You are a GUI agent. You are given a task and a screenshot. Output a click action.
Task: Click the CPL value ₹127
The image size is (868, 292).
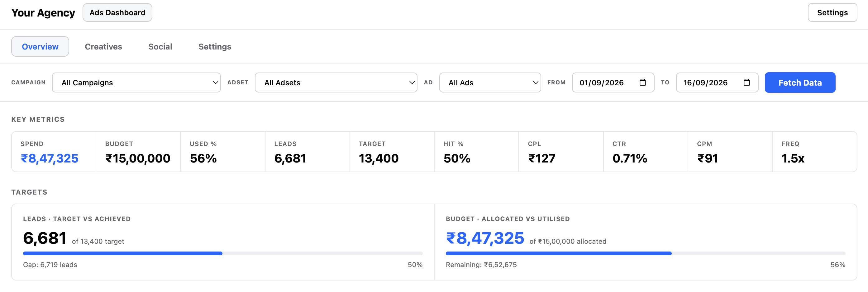point(541,158)
